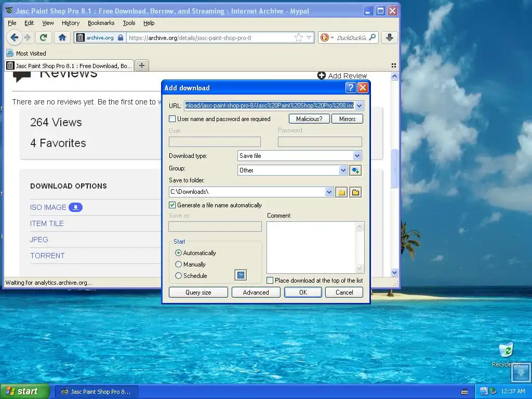Screen dimensions: 532x399
Task: Open the Advanced settings button
Action: coord(256,292)
